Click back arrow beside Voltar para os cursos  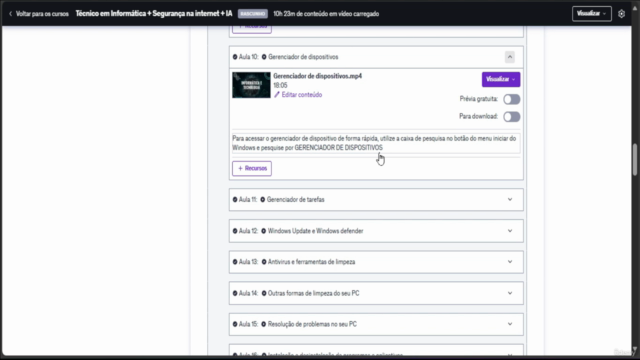click(11, 14)
